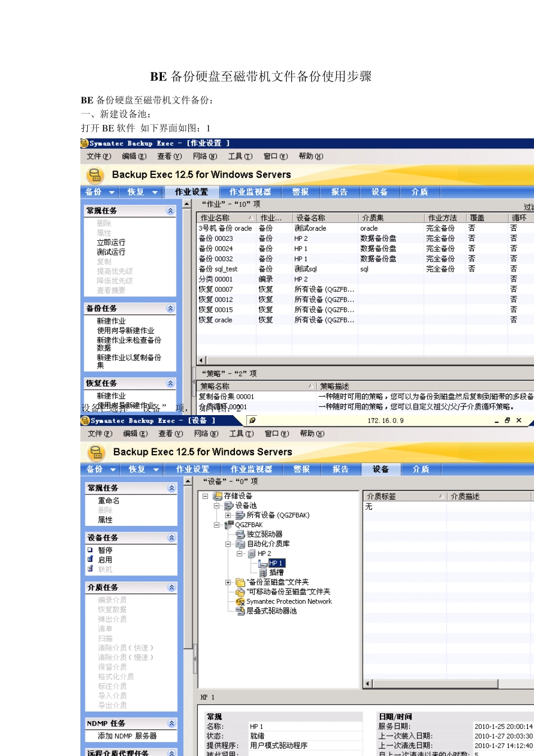
Task: Select the 备份 00023 job row
Action: 364,238
